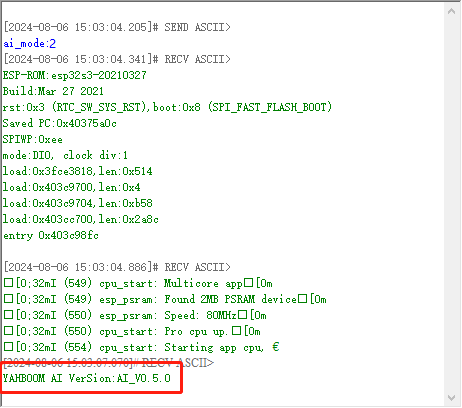Image resolution: width=462 pixels, height=408 pixels.
Task: Click the 'Starting app cpu' log line
Action: [x=141, y=348]
